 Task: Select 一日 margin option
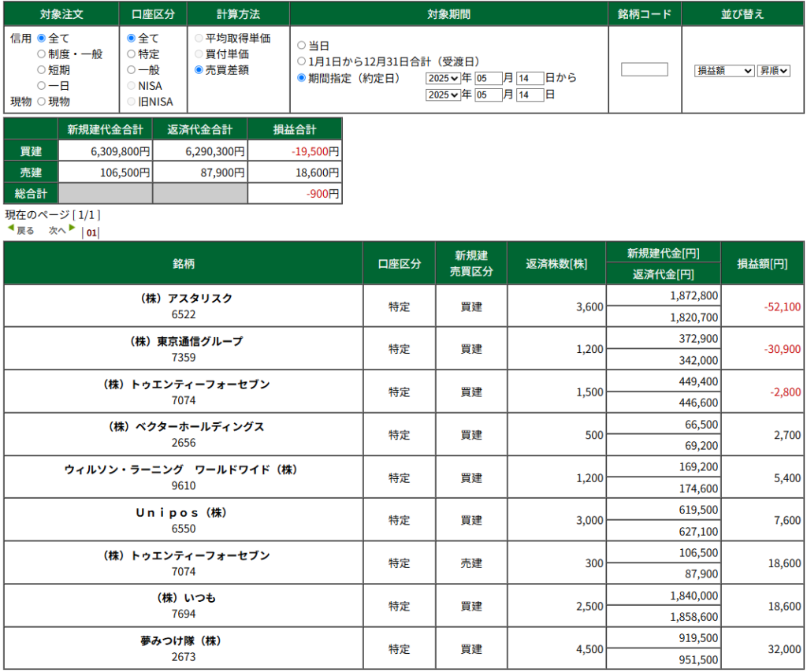[x=42, y=86]
